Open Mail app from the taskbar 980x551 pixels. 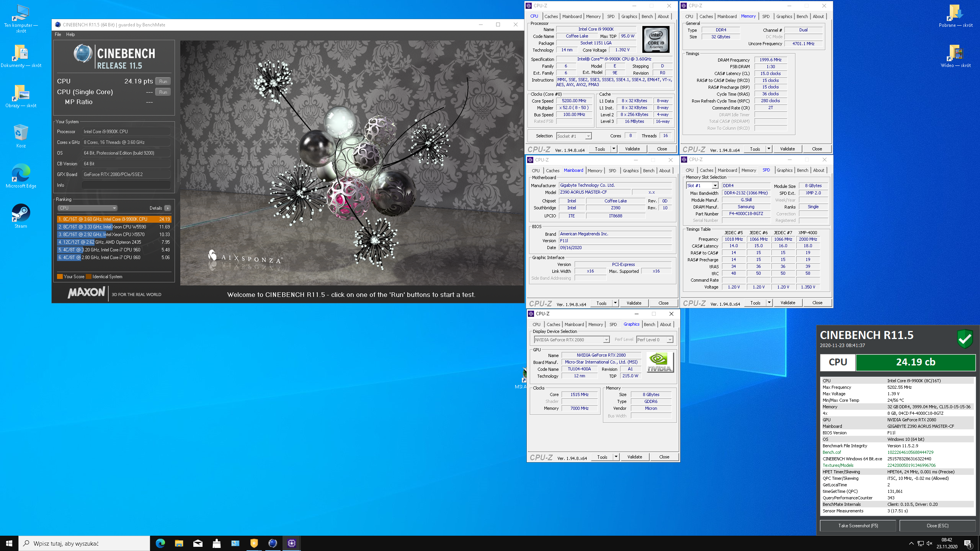198,543
